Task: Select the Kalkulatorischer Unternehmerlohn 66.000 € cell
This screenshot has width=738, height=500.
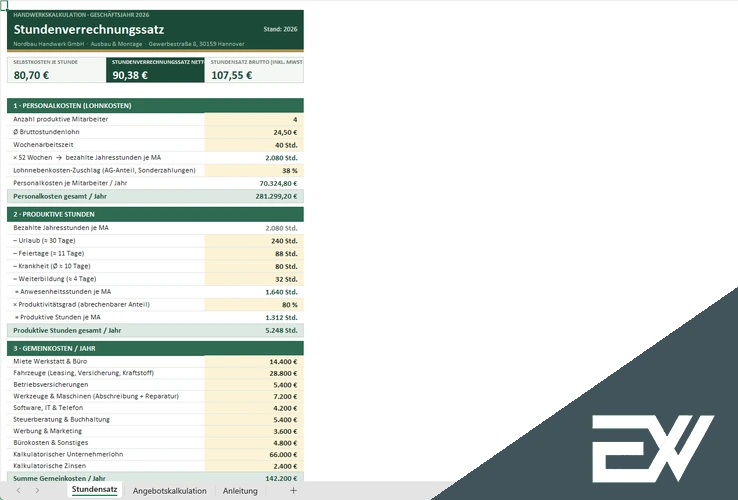Action: (254, 454)
